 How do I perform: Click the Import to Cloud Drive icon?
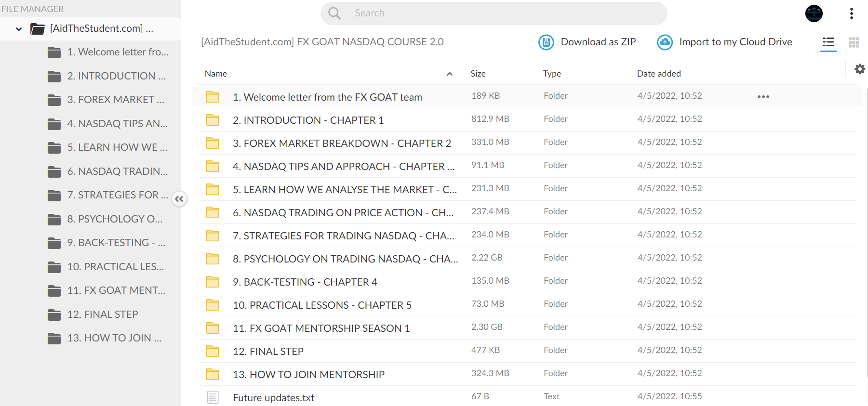(665, 42)
